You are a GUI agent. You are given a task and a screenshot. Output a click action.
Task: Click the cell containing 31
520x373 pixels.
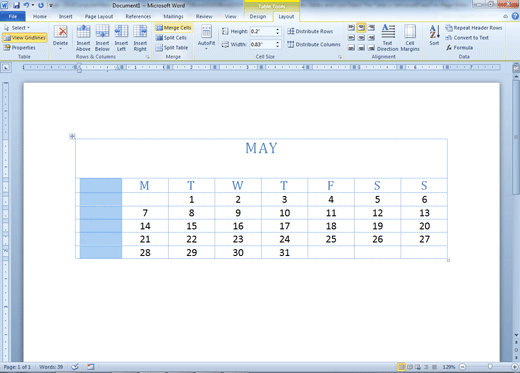pos(284,252)
